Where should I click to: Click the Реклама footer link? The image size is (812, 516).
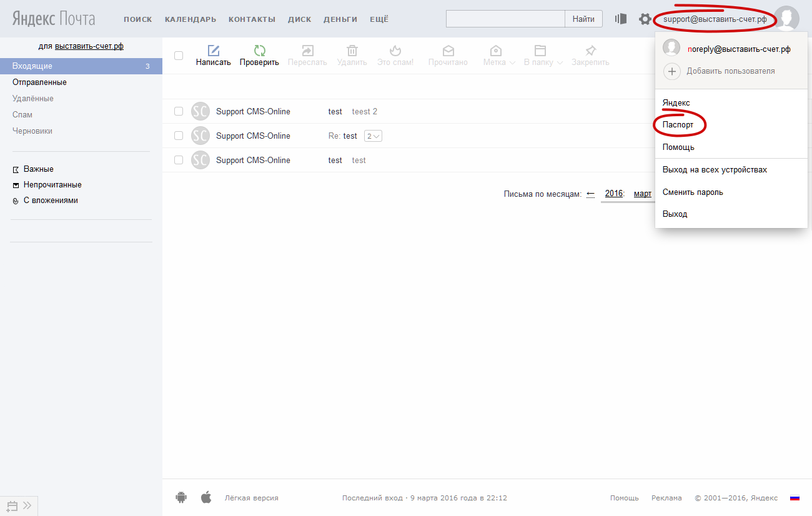point(666,498)
